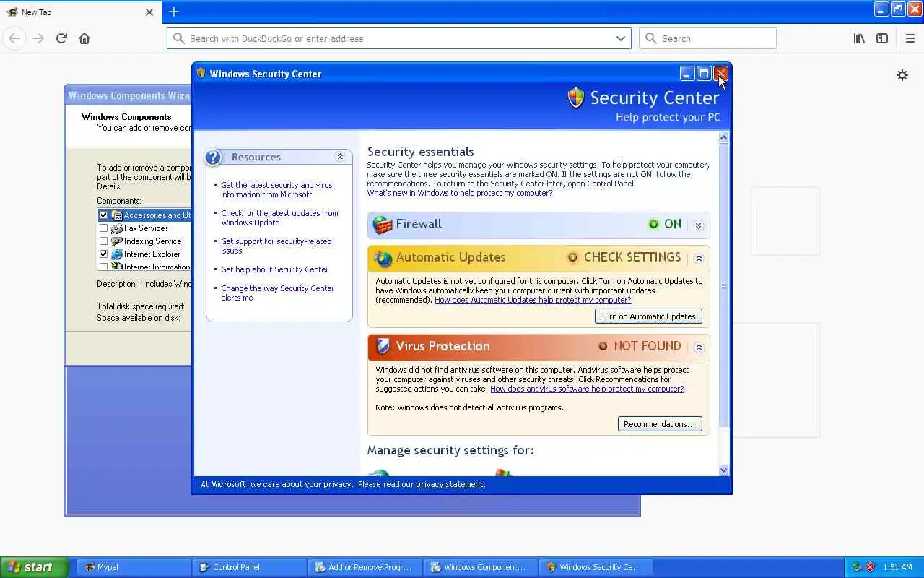924x578 pixels.
Task: Click the Virus Protection shield icon
Action: 383,347
